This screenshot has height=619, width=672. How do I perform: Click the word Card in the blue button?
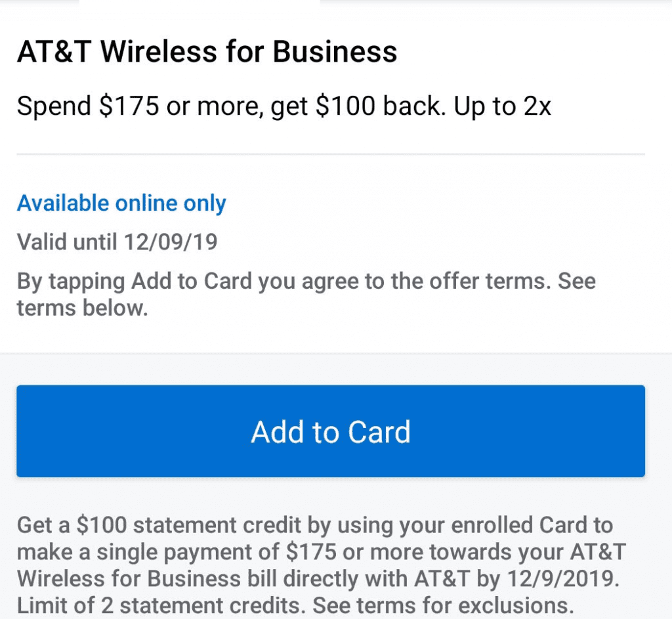point(379,431)
